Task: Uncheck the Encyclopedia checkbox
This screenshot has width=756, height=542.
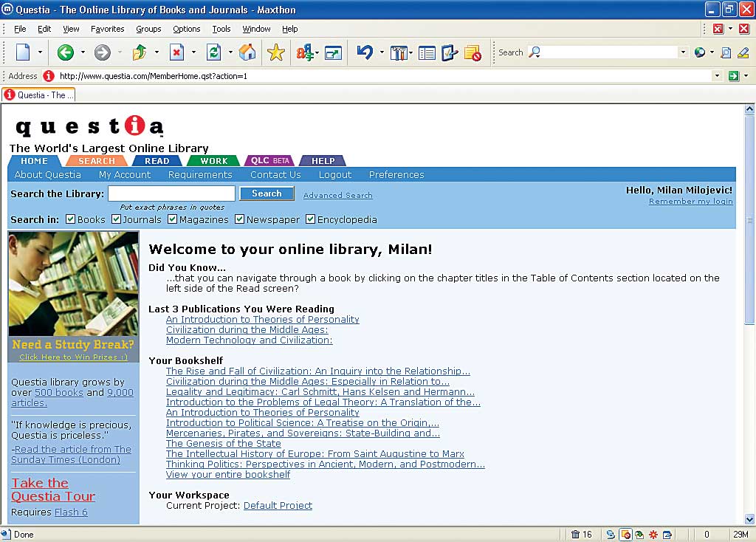Action: (311, 219)
